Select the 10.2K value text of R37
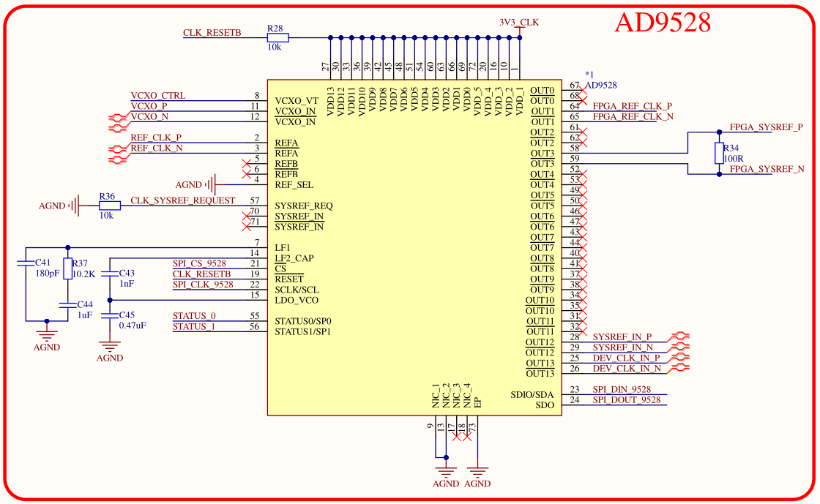Screen dimensions: 820x504 [x=83, y=274]
